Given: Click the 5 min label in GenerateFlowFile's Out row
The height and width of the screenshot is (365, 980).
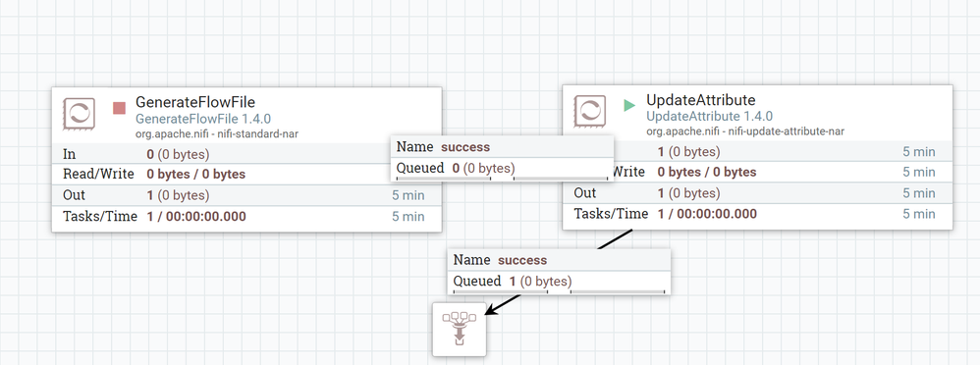Looking at the screenshot, I should pos(408,195).
